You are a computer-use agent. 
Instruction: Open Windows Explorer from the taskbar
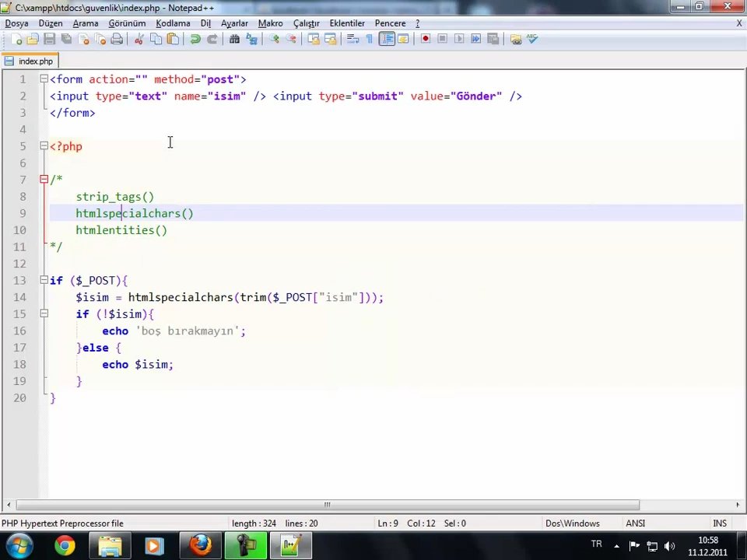pos(110,546)
